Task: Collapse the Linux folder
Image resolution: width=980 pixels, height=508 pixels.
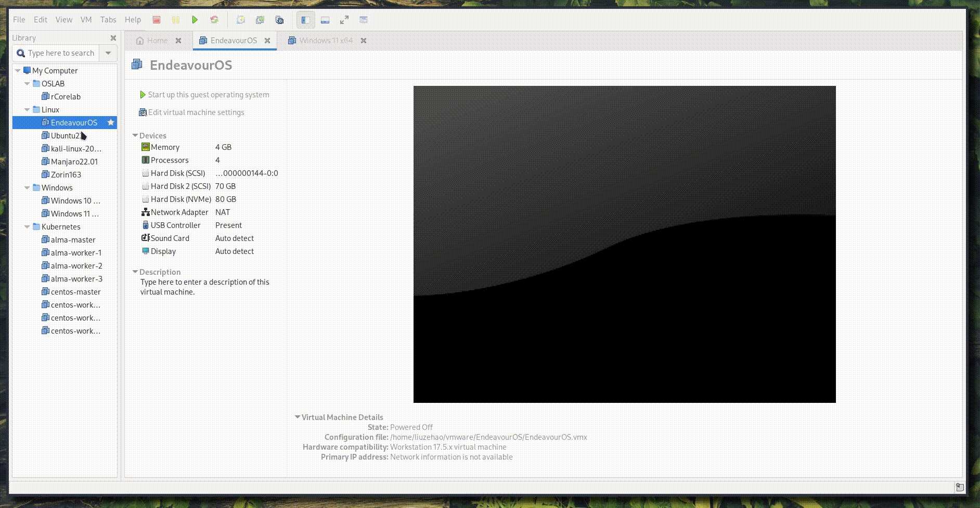Action: click(x=28, y=110)
